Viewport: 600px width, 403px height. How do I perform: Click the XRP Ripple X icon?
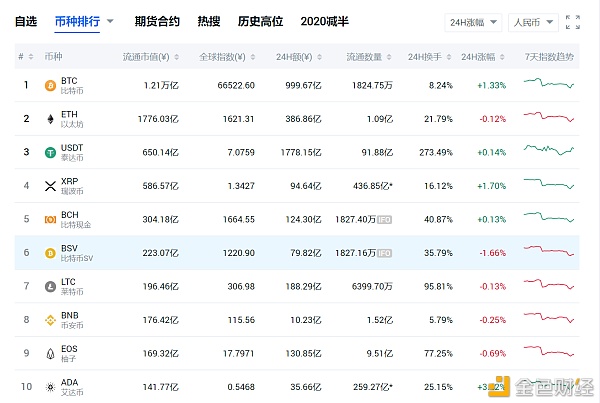(x=51, y=186)
